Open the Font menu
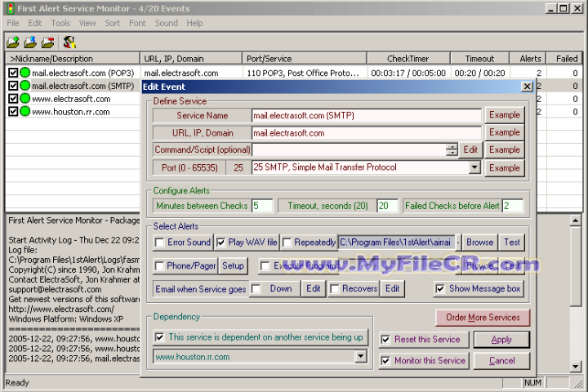 pos(137,23)
